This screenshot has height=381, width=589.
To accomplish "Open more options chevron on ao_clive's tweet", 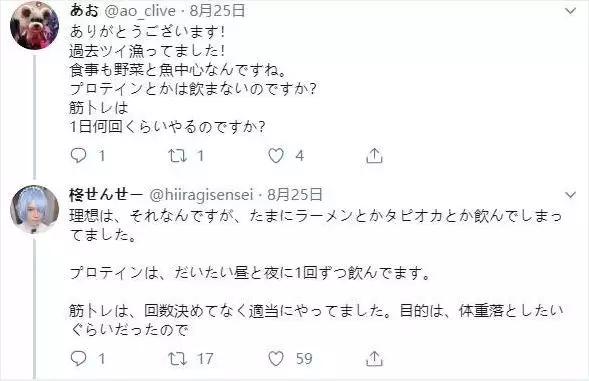I will 570,11.
